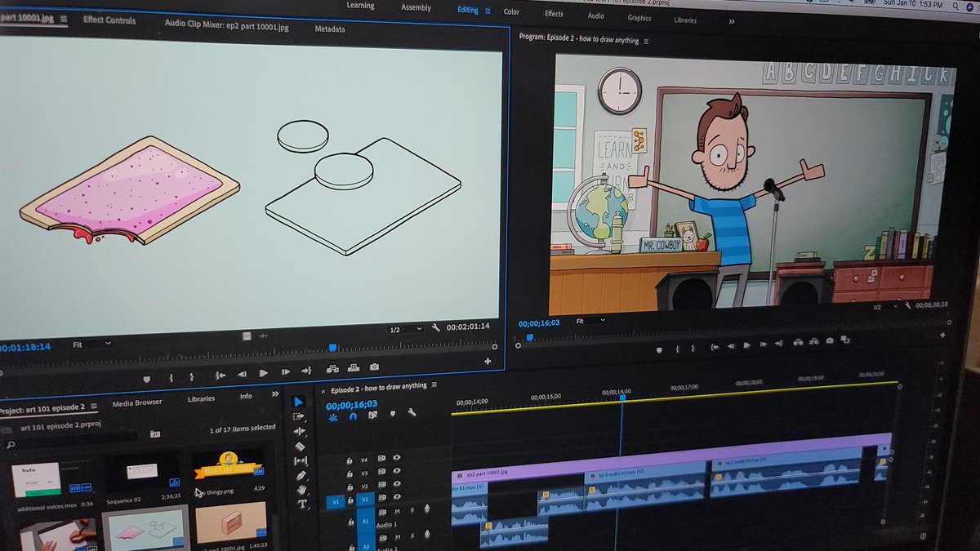Screen dimensions: 980x551
Task: Select the Ripple Edit tool
Action: coord(299,432)
